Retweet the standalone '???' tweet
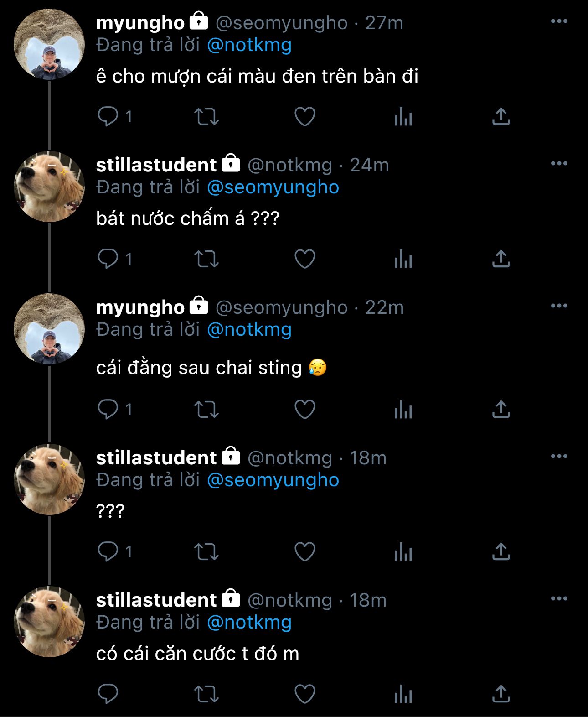 pyautogui.click(x=206, y=552)
